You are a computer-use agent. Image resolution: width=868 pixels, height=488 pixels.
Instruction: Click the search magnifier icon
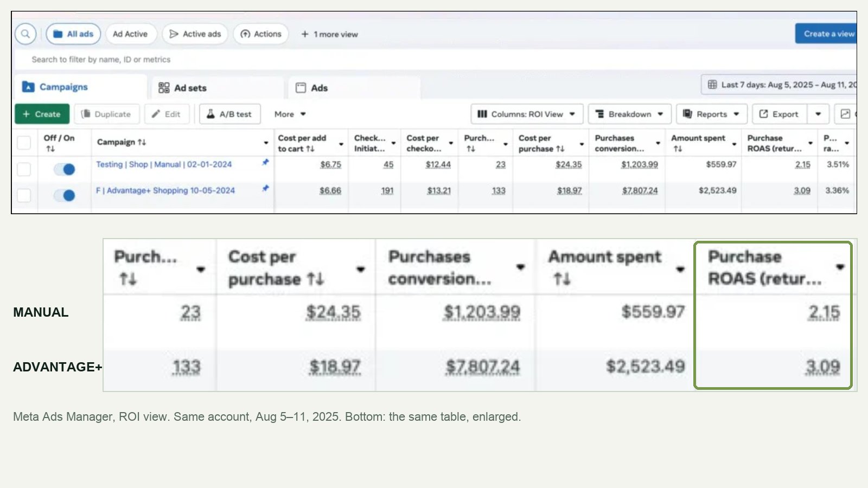(25, 34)
